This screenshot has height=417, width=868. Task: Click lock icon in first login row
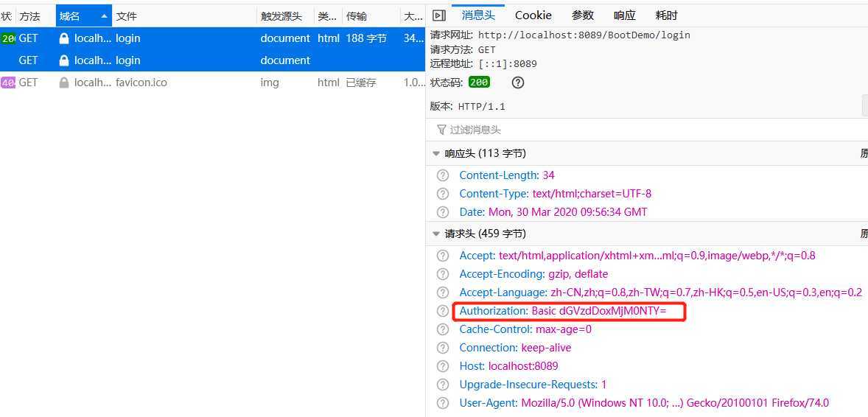pyautogui.click(x=64, y=38)
